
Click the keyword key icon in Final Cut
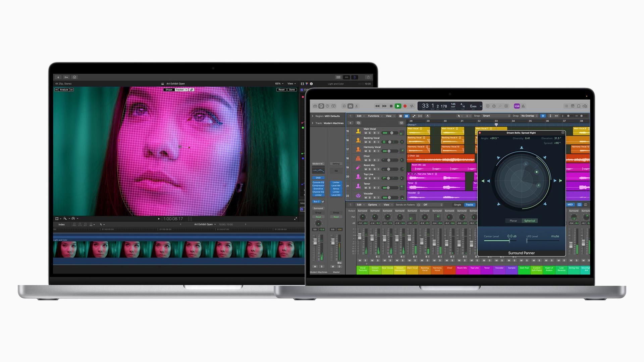66,77
